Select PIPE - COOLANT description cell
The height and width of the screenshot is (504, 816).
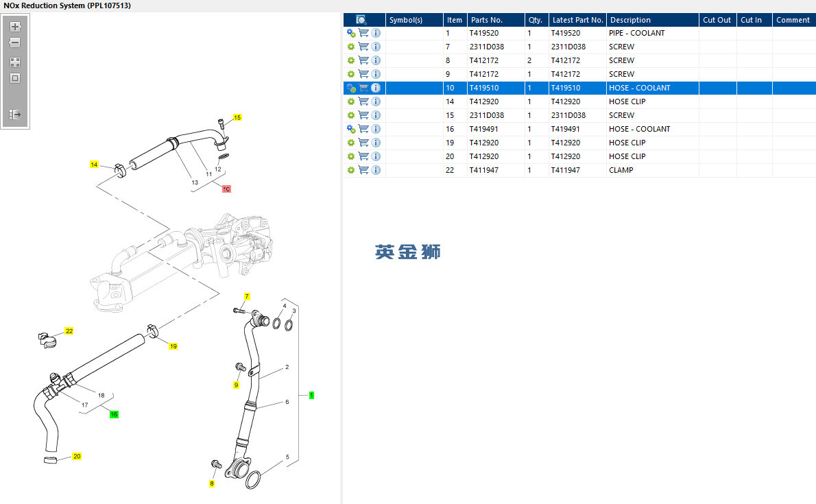(653, 33)
